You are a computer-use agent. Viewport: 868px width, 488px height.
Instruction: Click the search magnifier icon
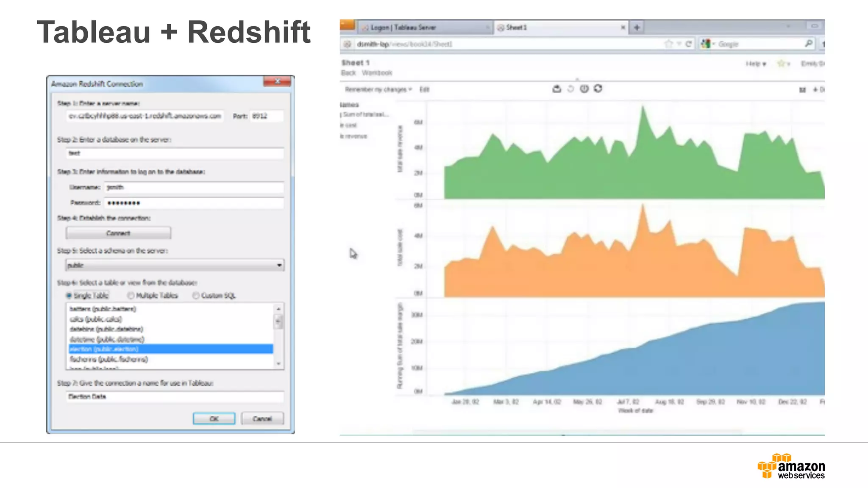click(809, 44)
